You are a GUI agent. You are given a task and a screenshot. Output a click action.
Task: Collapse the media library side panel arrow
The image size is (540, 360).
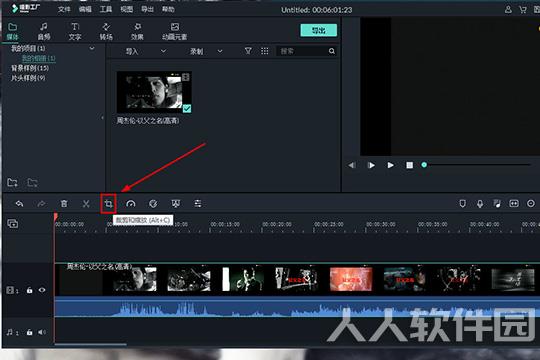coord(102,117)
